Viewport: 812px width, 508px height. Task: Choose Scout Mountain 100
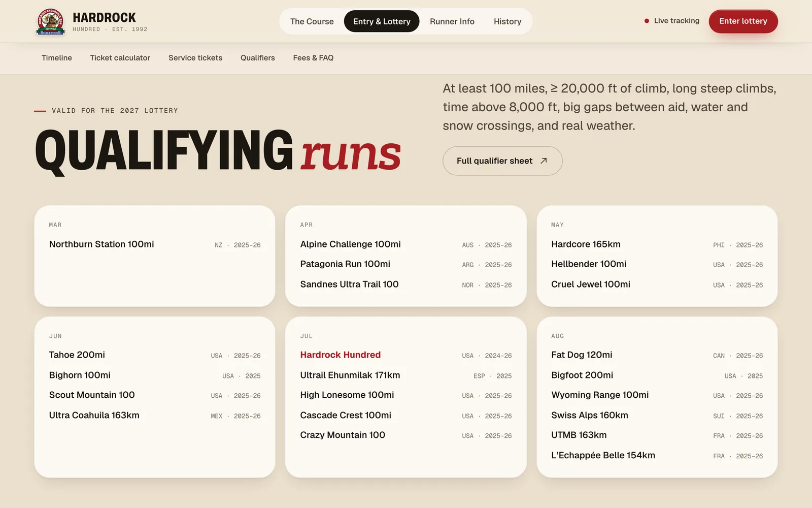[155, 395]
